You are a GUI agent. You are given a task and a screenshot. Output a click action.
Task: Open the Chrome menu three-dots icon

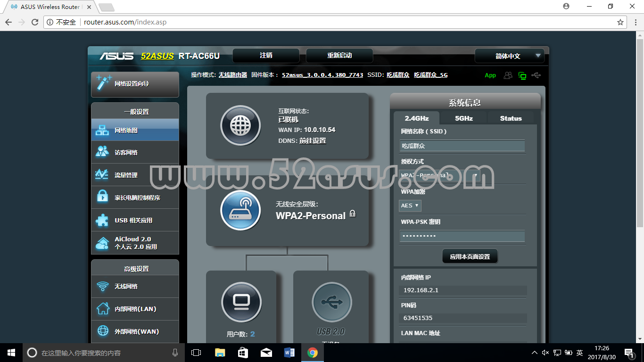pos(635,22)
